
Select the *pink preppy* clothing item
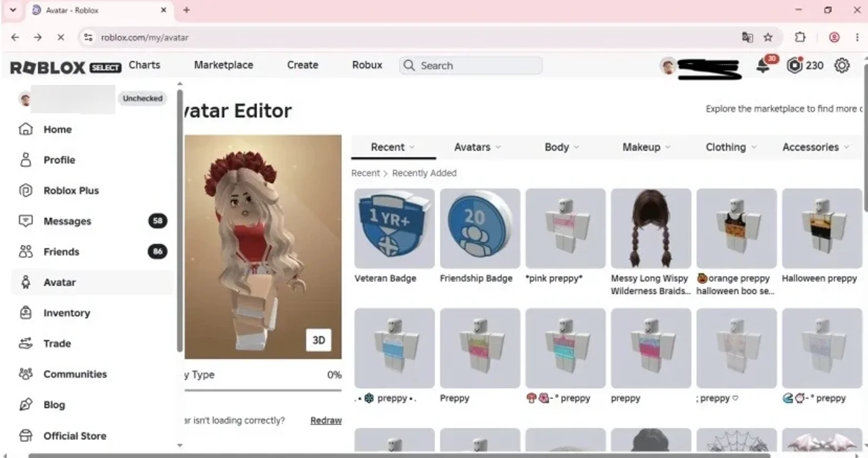[x=566, y=236]
